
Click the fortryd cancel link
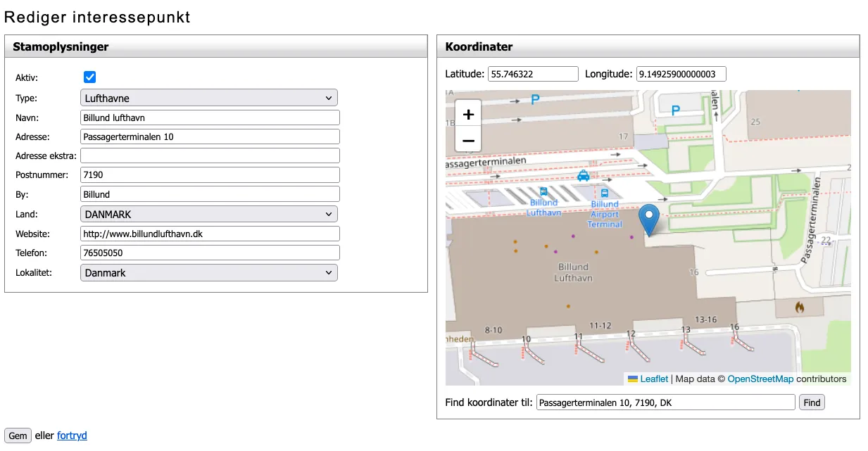pos(72,436)
